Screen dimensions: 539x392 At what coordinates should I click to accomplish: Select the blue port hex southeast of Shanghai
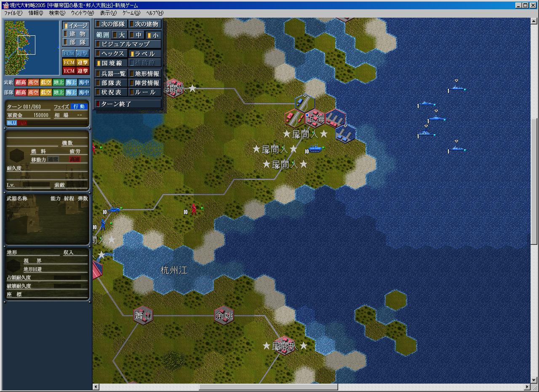pos(345,134)
